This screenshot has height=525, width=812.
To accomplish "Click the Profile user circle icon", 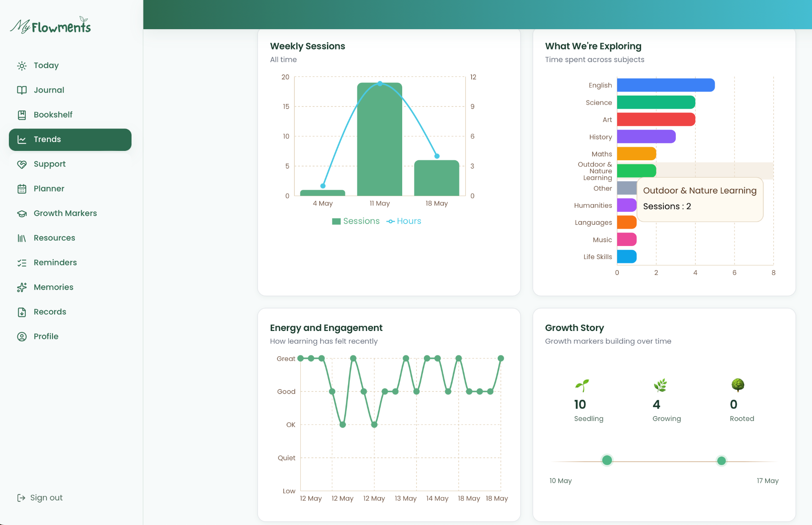I will (22, 336).
